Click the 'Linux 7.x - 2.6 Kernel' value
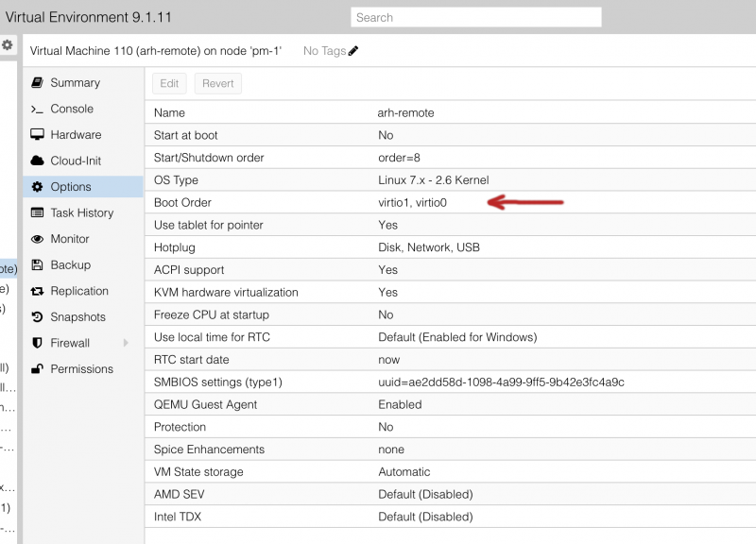 tap(434, 179)
